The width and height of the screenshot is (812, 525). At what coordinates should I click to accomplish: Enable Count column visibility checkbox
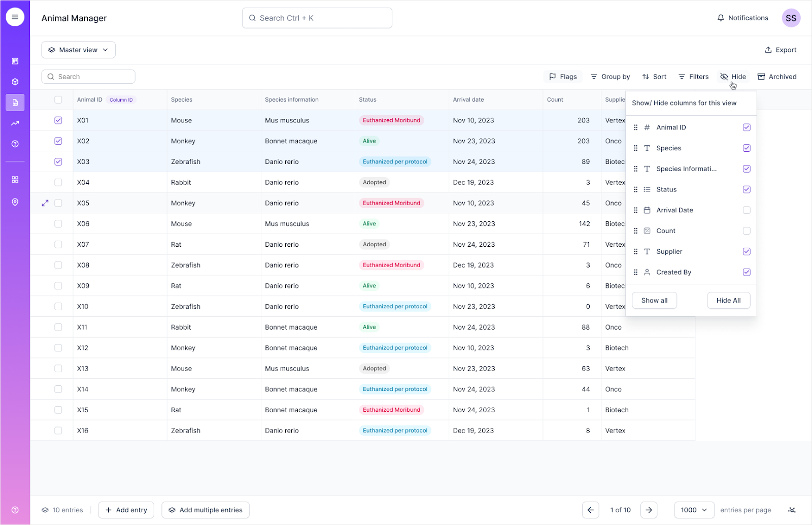pyautogui.click(x=747, y=231)
